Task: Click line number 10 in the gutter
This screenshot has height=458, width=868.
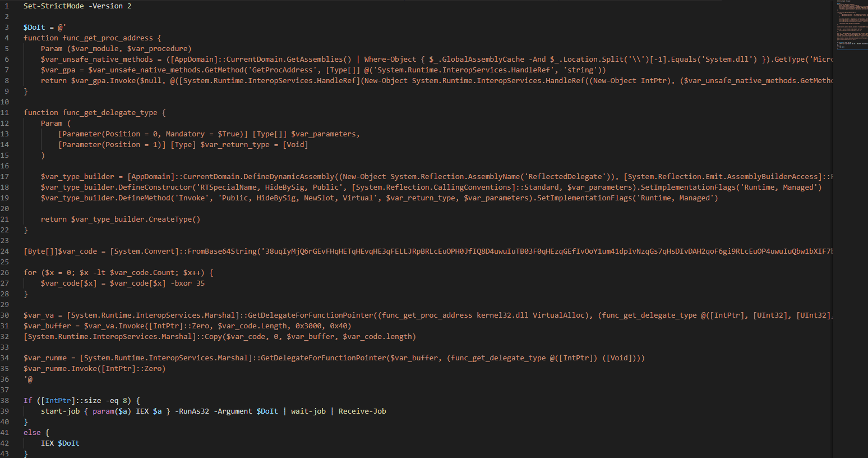Action: tap(5, 102)
